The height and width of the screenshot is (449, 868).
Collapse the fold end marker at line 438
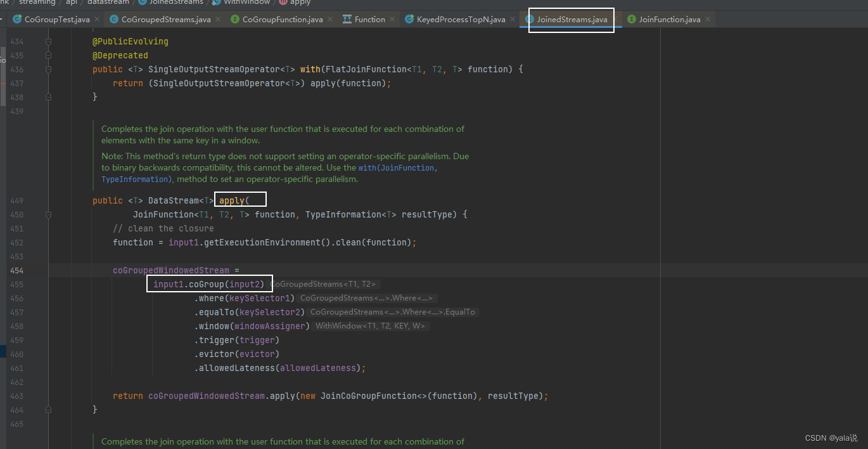49,98
